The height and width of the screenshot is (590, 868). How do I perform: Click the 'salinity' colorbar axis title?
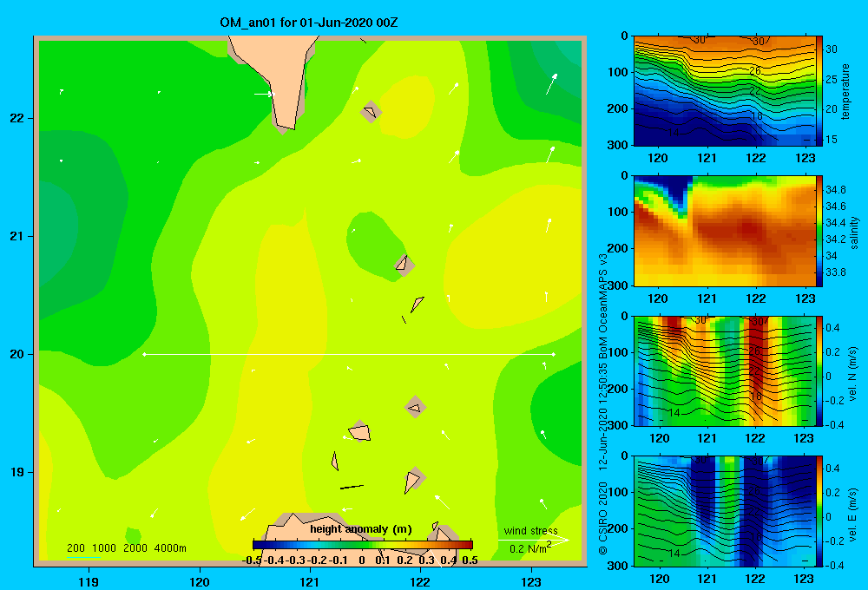(855, 233)
